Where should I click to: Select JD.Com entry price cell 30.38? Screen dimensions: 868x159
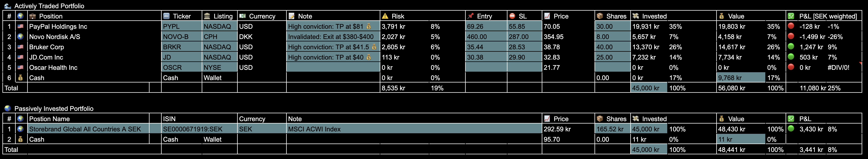coord(486,57)
